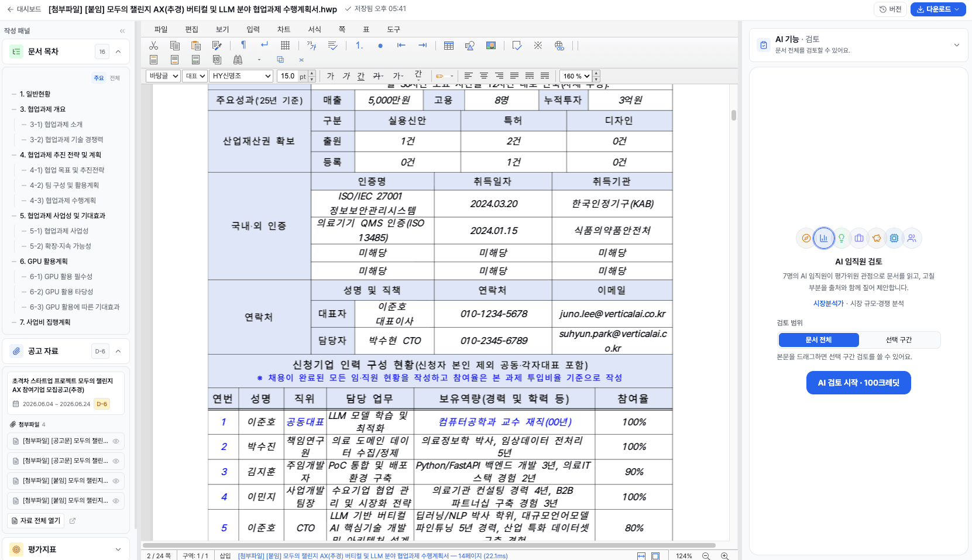Expand the AI 기능 · 검토 section chevron

pyautogui.click(x=957, y=44)
